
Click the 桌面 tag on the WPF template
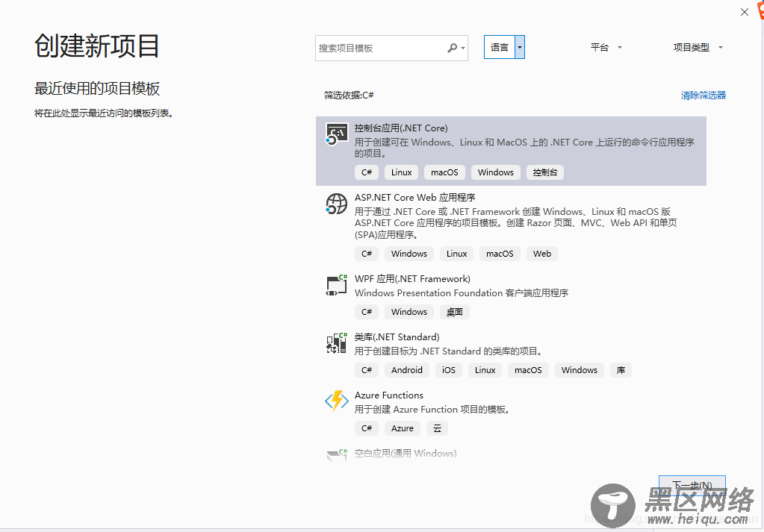point(454,312)
